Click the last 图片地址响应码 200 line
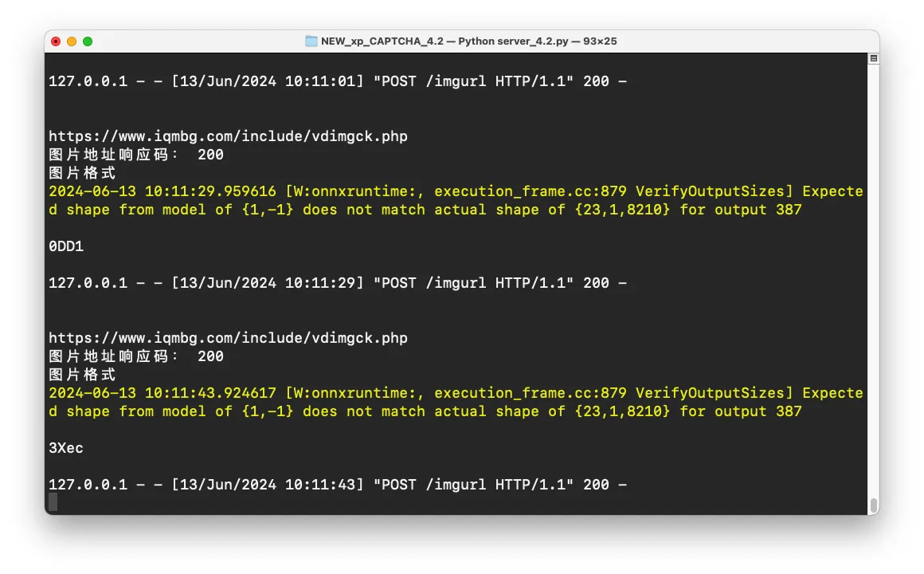Image resolution: width=924 pixels, height=574 pixels. (136, 356)
